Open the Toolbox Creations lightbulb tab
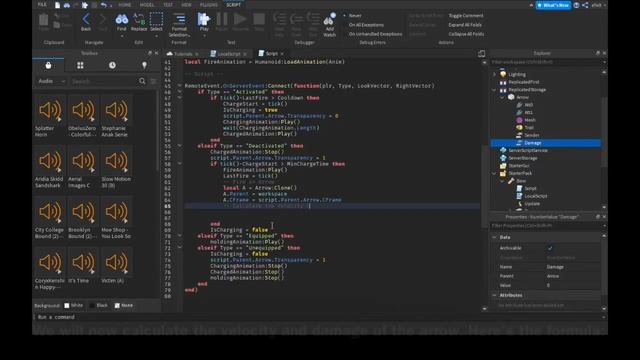The height and width of the screenshot is (360, 640). [144, 65]
